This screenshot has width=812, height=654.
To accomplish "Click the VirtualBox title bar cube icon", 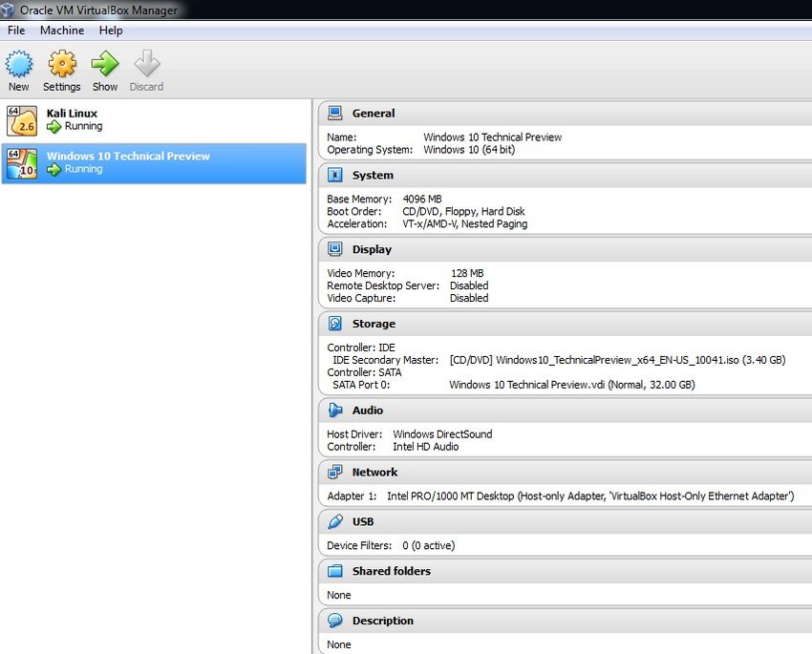I will point(8,10).
